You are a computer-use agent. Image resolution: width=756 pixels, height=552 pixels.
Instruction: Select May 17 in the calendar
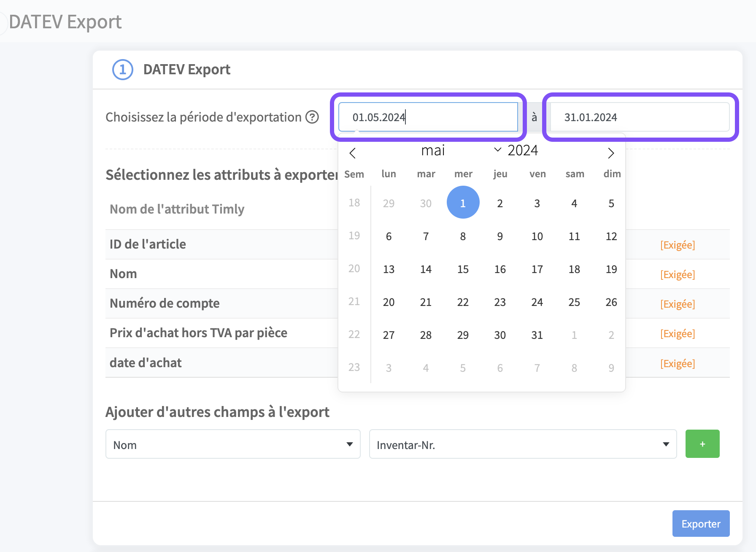point(537,269)
